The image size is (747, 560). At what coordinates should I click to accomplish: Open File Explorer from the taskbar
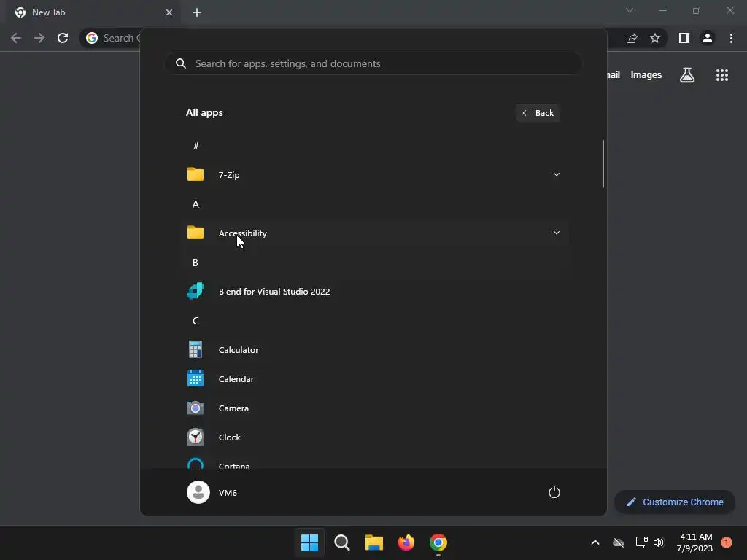[x=374, y=542]
